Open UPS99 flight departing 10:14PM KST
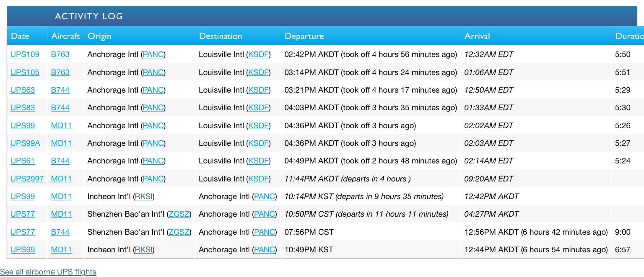This screenshot has height=277, width=644. [x=23, y=196]
